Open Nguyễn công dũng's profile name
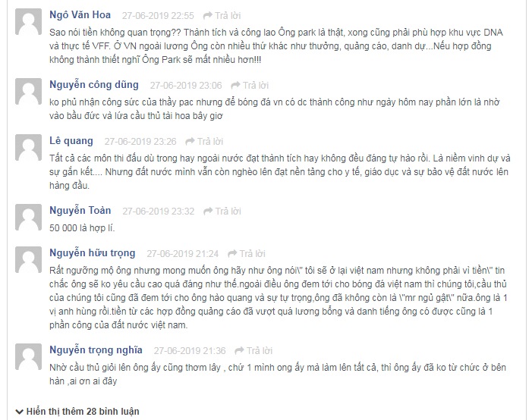This screenshot has height=420, width=532. (x=94, y=85)
